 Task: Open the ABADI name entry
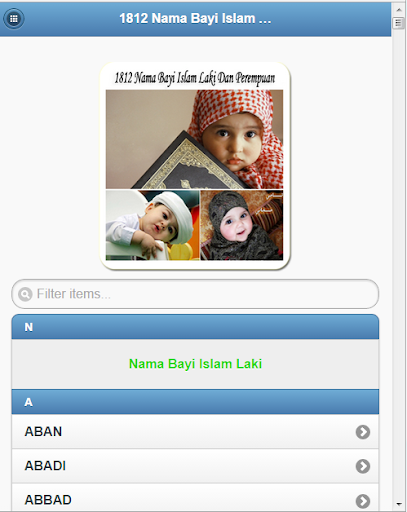tap(195, 466)
